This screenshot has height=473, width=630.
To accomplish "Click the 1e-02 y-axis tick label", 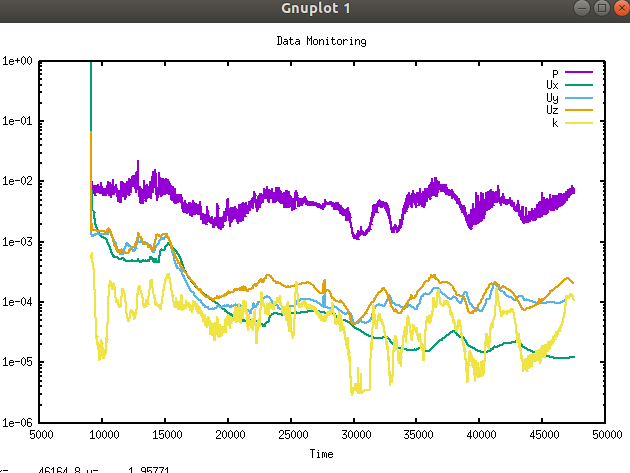I will tap(17, 181).
